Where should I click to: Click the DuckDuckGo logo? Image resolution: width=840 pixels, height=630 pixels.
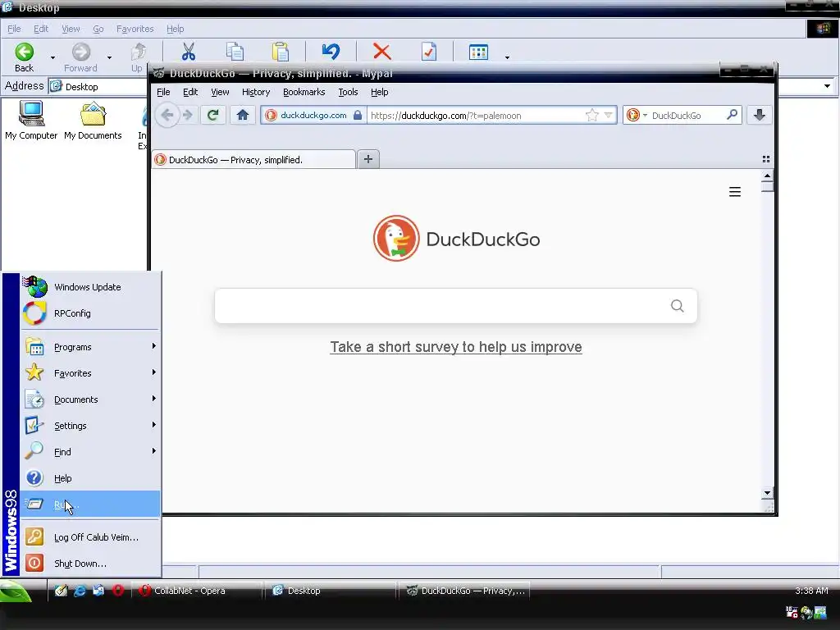click(x=456, y=239)
